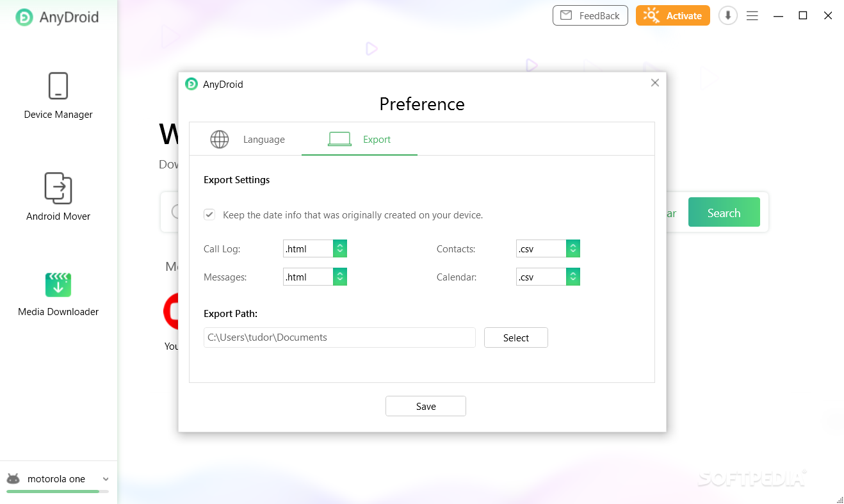The width and height of the screenshot is (844, 504).
Task: Click the green Search button
Action: [x=724, y=212]
